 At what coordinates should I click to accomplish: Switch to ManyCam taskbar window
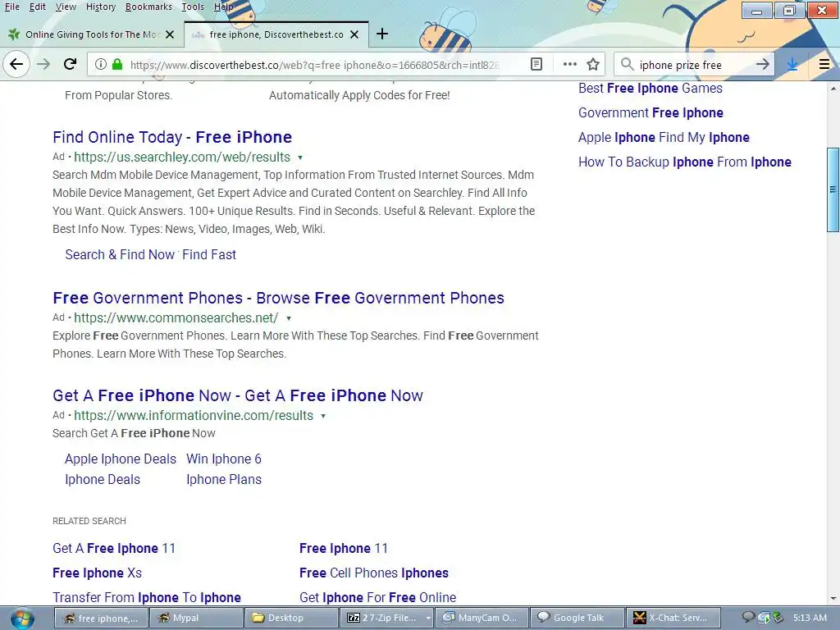(482, 619)
